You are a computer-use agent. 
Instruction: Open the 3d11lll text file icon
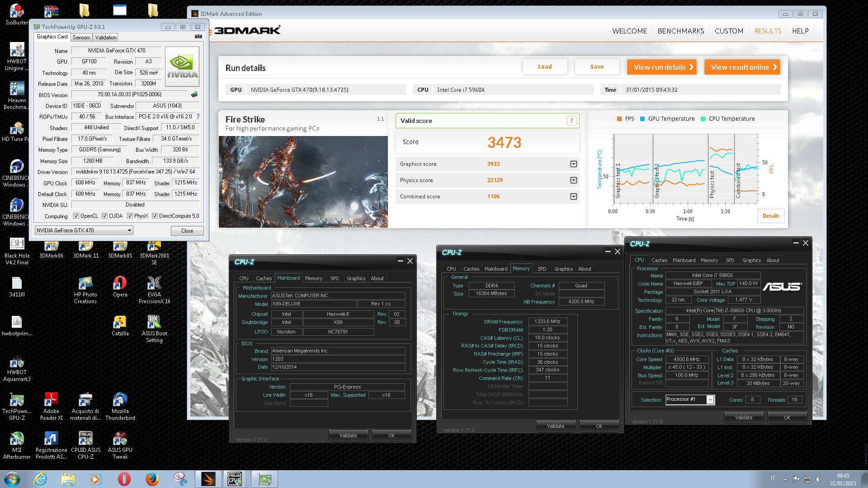point(17,287)
